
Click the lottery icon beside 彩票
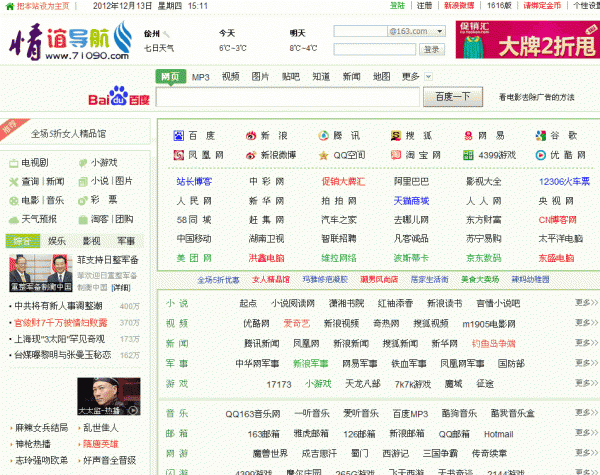pyautogui.click(x=83, y=201)
